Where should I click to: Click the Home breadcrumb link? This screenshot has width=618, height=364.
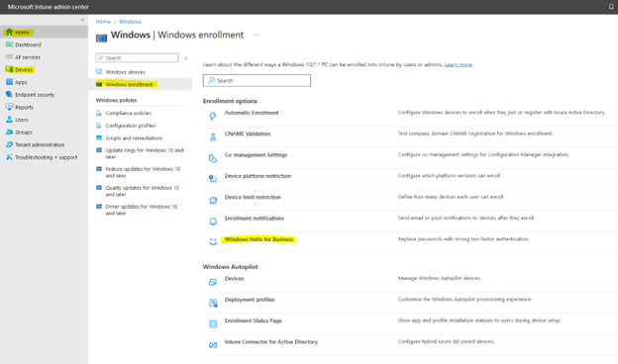(x=103, y=22)
